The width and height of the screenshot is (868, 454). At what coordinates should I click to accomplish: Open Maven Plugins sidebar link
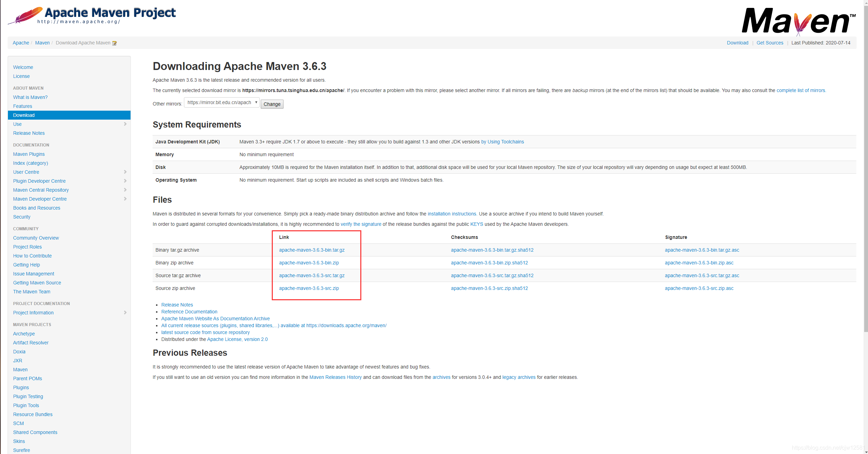point(29,154)
